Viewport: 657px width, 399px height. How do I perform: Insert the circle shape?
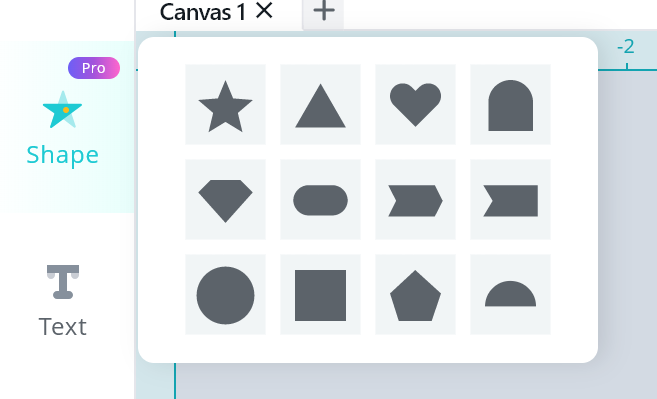[225, 295]
